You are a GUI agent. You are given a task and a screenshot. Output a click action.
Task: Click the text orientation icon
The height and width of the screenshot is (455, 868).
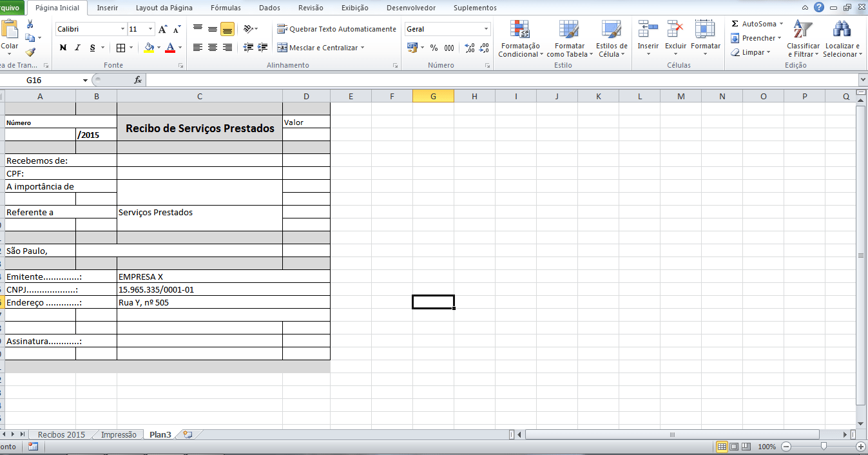[x=249, y=29]
